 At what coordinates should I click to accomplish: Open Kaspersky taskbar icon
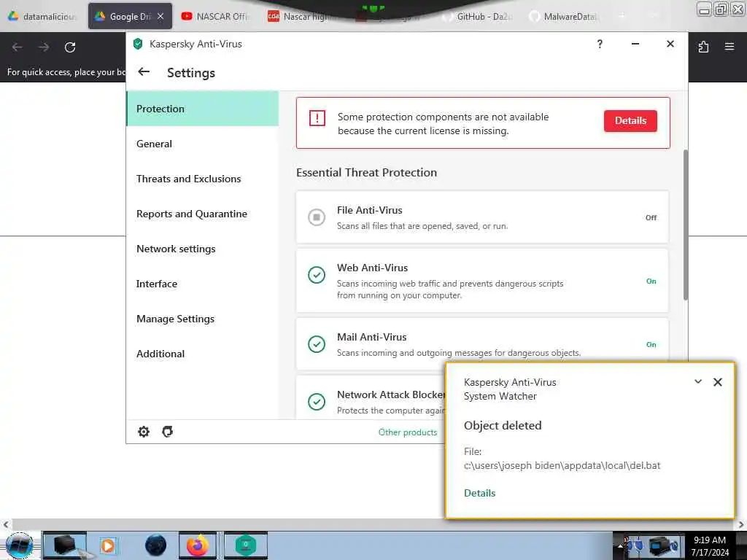(x=245, y=545)
